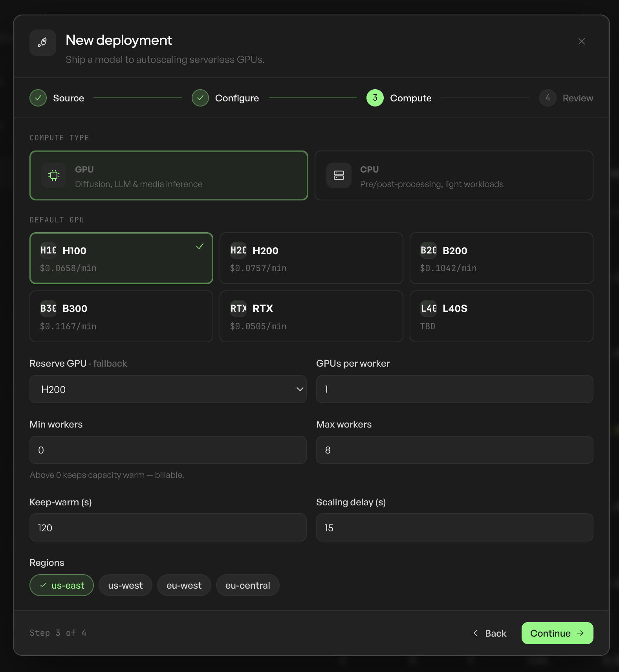This screenshot has width=619, height=672.
Task: Click the step 3 Compute circle
Action: 375,98
